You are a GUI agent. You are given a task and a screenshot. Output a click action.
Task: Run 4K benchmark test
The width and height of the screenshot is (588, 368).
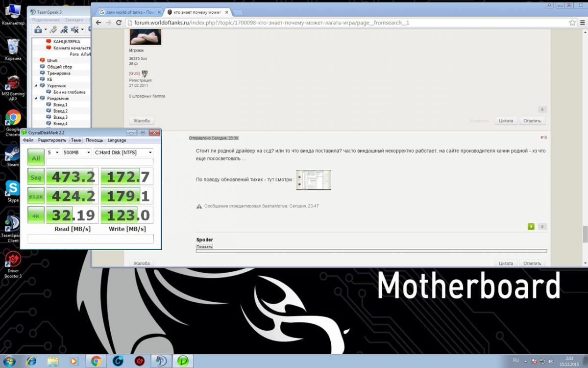click(x=36, y=214)
